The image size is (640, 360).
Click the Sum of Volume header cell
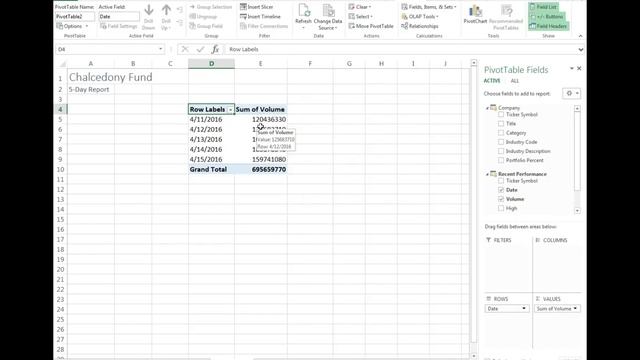pos(261,109)
